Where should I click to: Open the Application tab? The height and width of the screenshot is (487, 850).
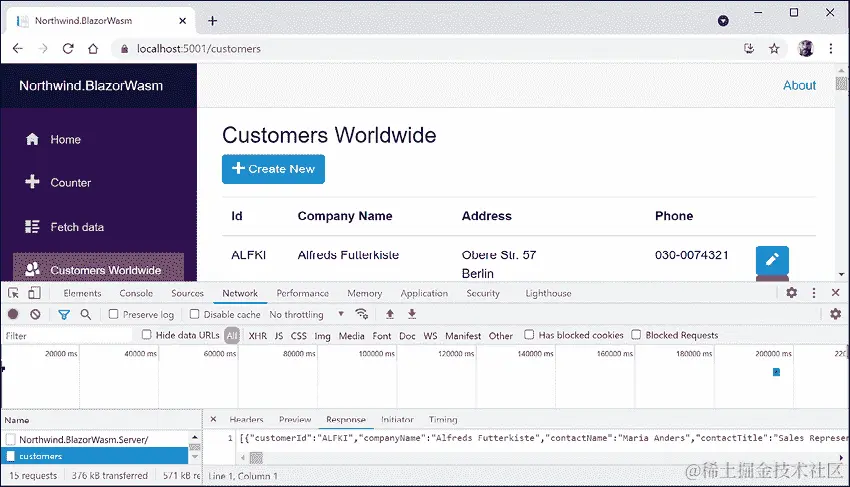point(424,293)
